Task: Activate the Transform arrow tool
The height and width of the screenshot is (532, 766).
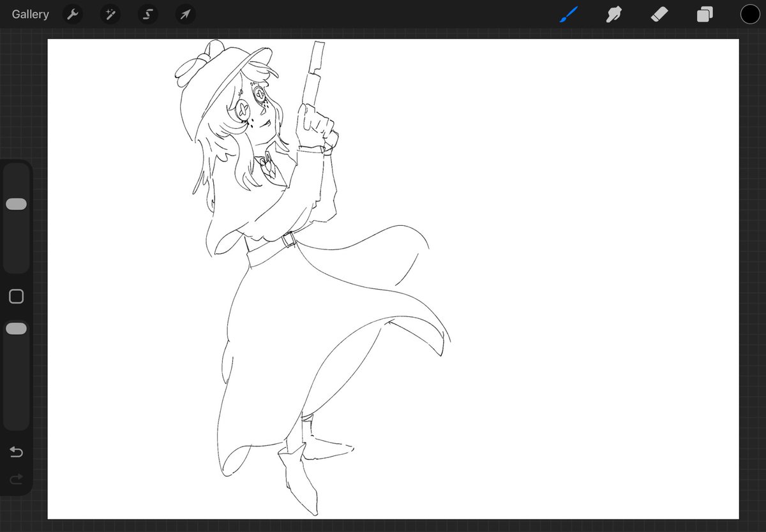Action: [x=185, y=14]
